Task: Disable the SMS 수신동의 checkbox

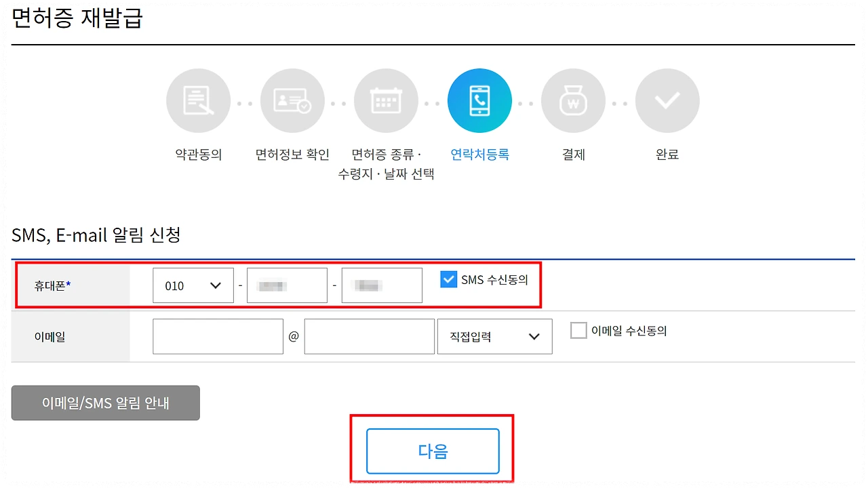Action: [x=448, y=279]
